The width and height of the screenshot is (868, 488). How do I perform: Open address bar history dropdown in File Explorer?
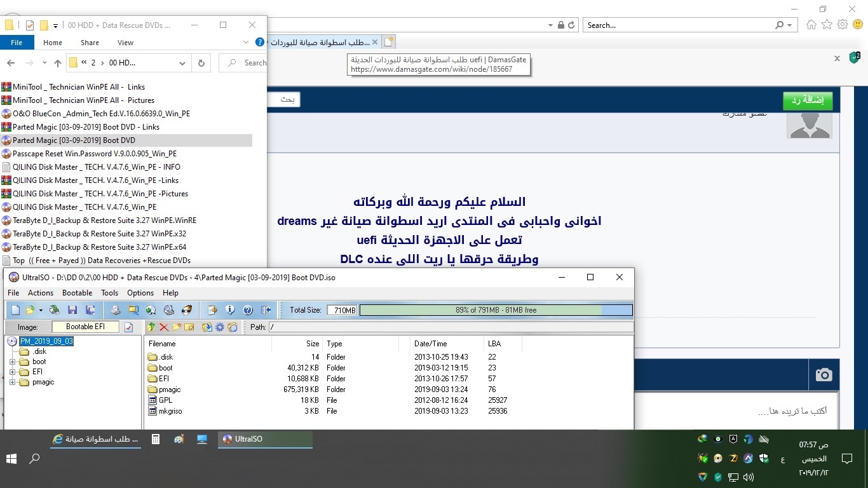click(182, 63)
